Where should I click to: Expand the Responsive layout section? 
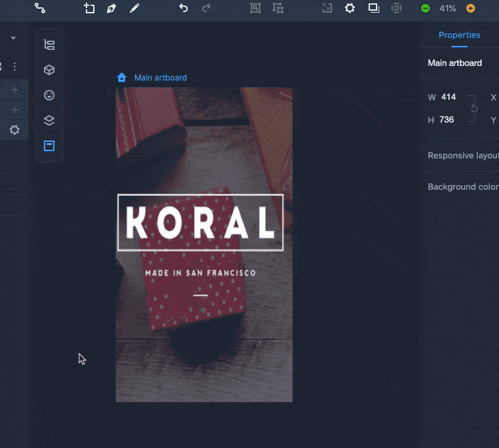coord(463,155)
